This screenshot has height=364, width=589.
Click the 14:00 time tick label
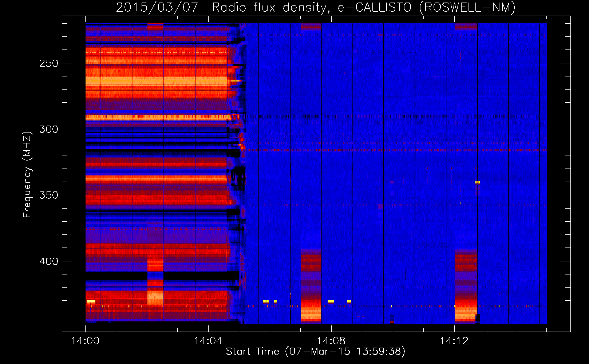tap(85, 341)
